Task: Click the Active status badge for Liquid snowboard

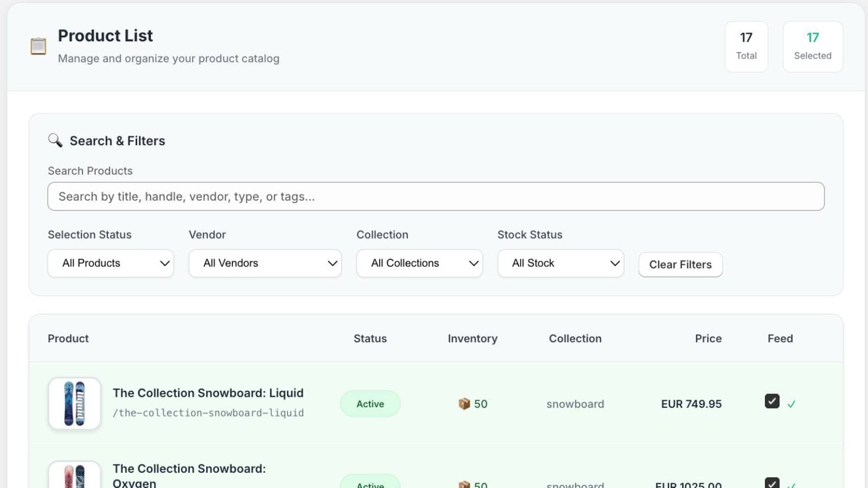Action: coord(370,404)
